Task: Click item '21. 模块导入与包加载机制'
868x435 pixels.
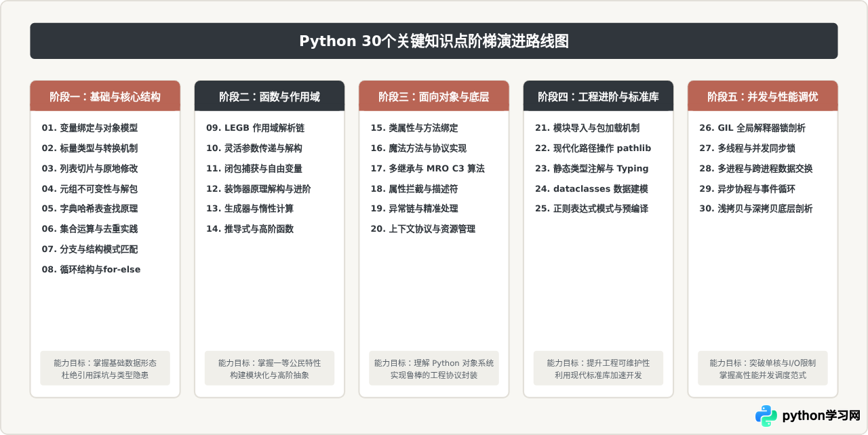Action: 587,127
